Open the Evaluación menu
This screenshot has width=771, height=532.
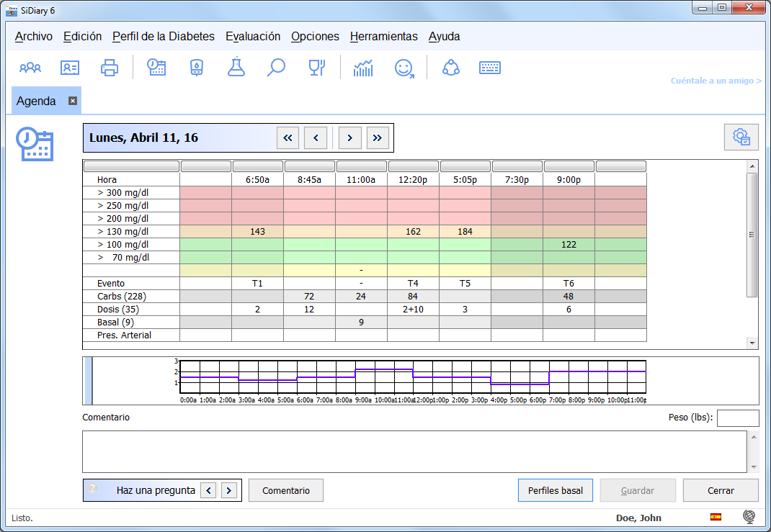(252, 37)
